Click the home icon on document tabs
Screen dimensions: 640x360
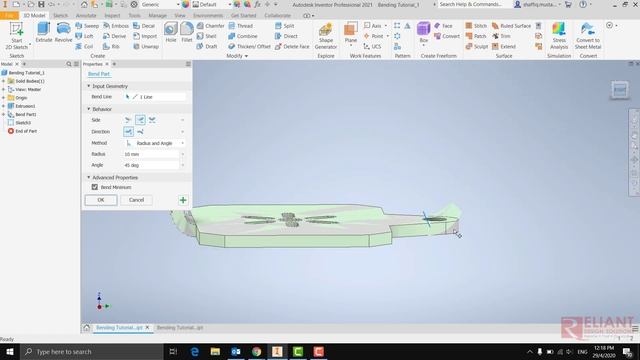click(87, 328)
